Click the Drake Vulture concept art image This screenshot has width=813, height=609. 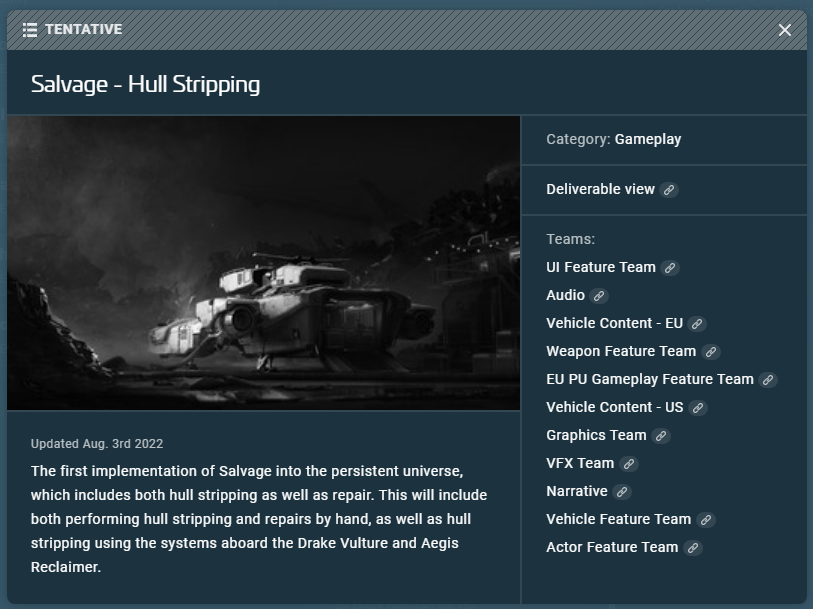(x=263, y=263)
